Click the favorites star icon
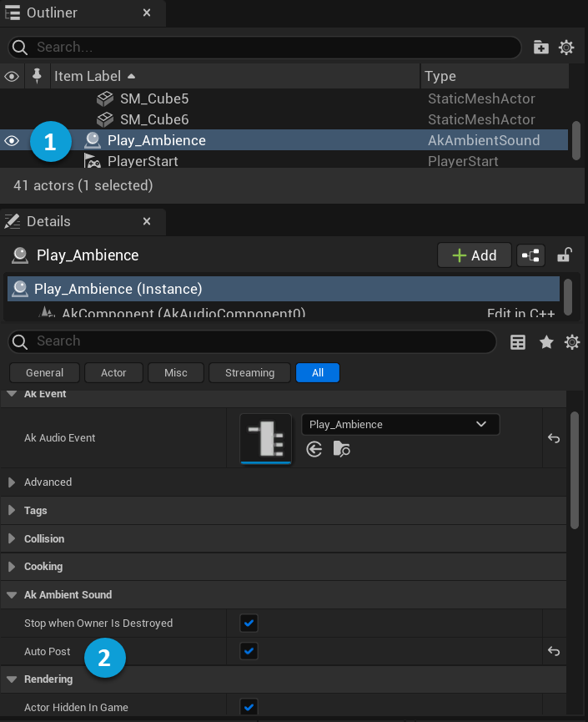The width and height of the screenshot is (588, 722). coord(546,342)
